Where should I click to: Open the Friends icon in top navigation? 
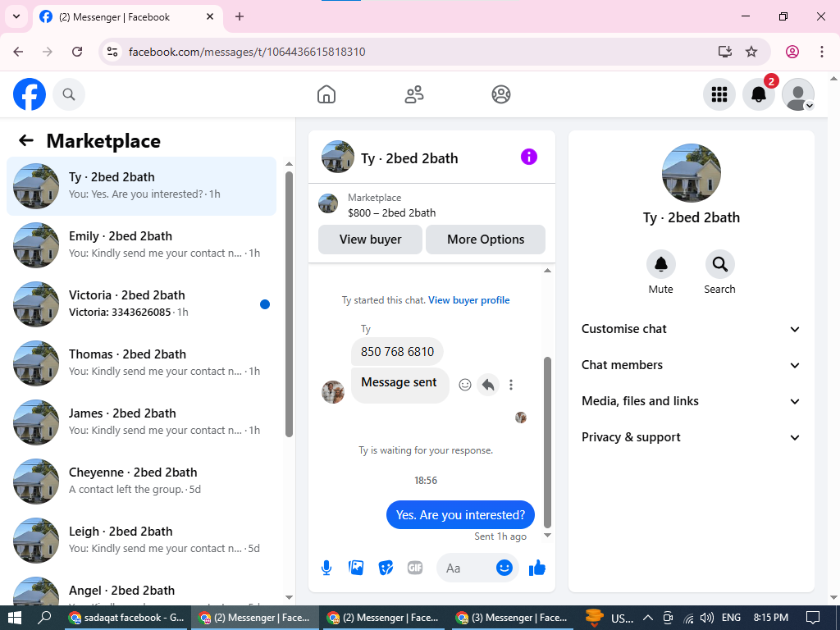[x=413, y=94]
